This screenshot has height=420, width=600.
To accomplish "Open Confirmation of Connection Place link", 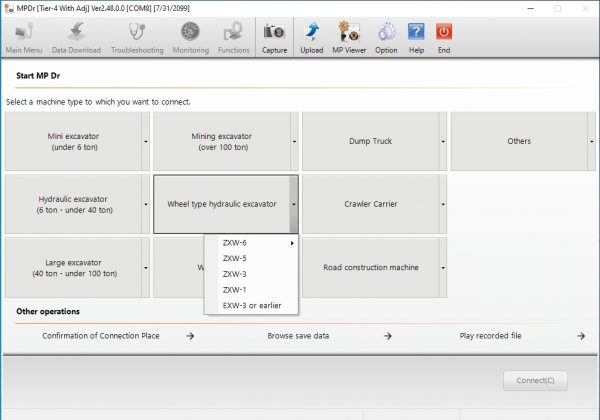I will pos(101,336).
